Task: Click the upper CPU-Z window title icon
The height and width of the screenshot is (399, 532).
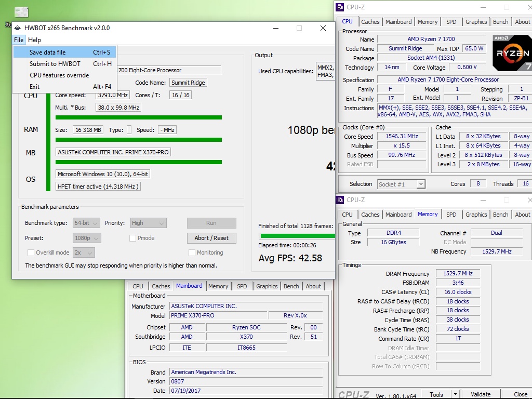Action: (340, 7)
